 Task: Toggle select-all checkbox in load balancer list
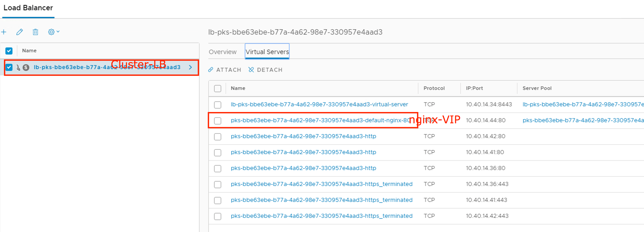tap(9, 51)
